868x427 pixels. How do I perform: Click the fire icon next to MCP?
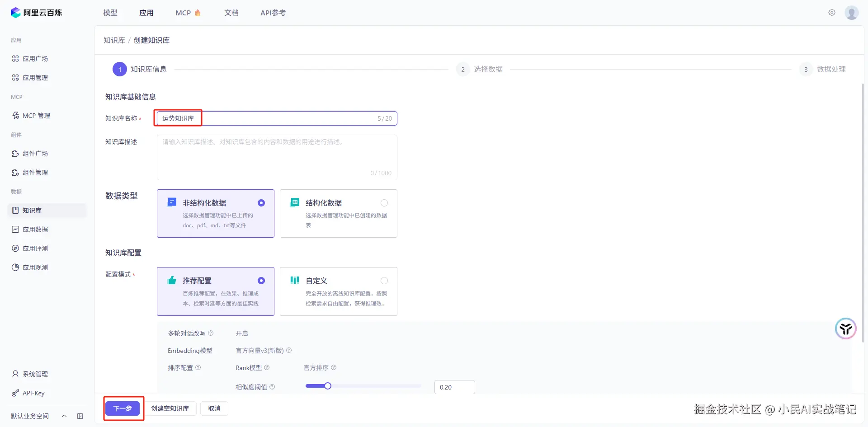click(198, 13)
